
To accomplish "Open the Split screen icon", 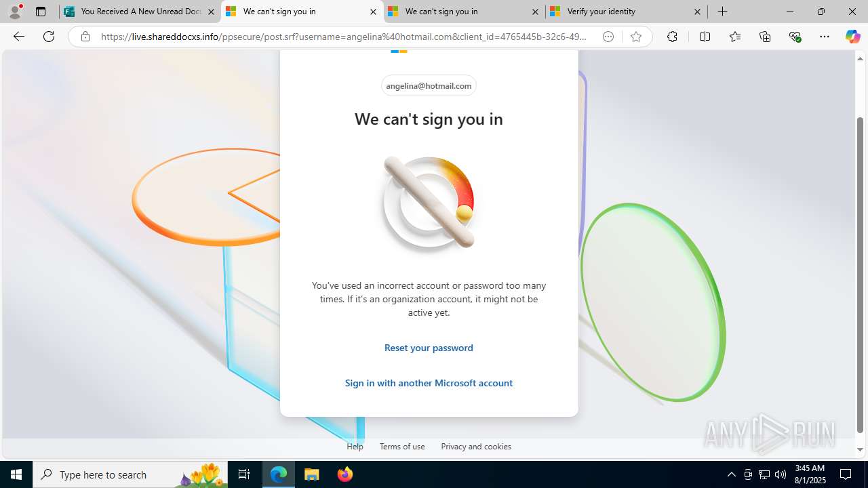I will click(x=705, y=37).
